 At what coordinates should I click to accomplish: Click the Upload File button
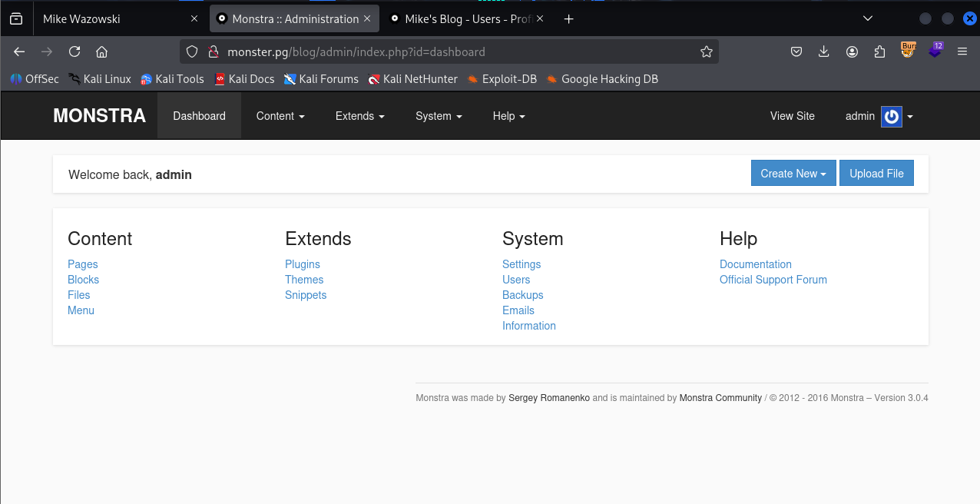pyautogui.click(x=876, y=174)
